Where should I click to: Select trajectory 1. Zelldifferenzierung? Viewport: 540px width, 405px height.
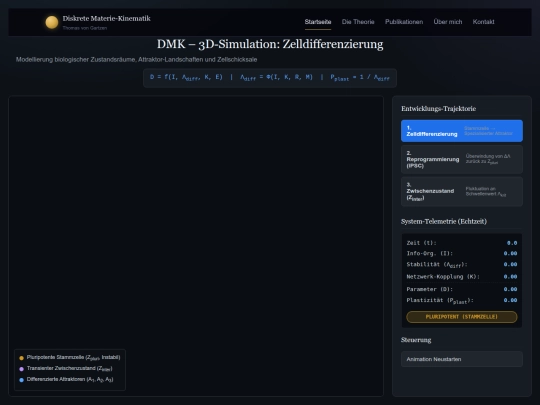pos(461,131)
